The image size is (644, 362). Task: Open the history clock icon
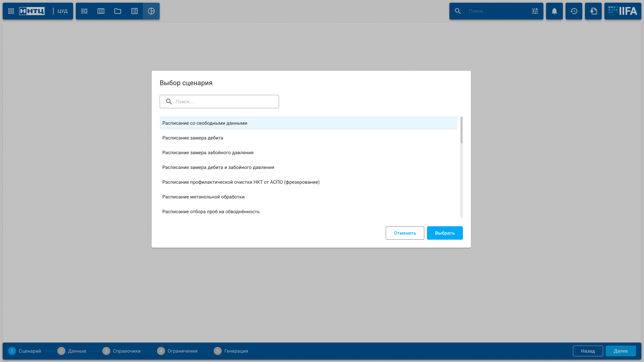pos(574,11)
